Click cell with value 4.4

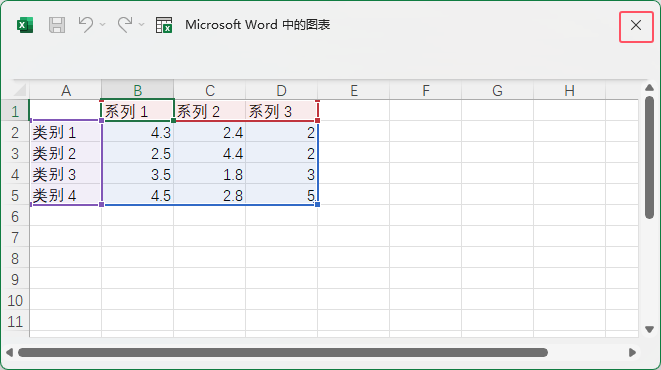point(210,153)
